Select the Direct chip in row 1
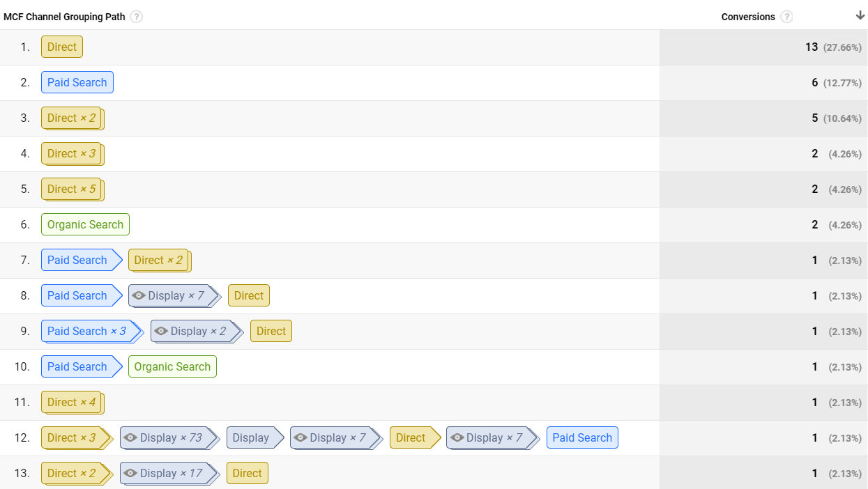Screen dimensions: 868x489 (62, 47)
